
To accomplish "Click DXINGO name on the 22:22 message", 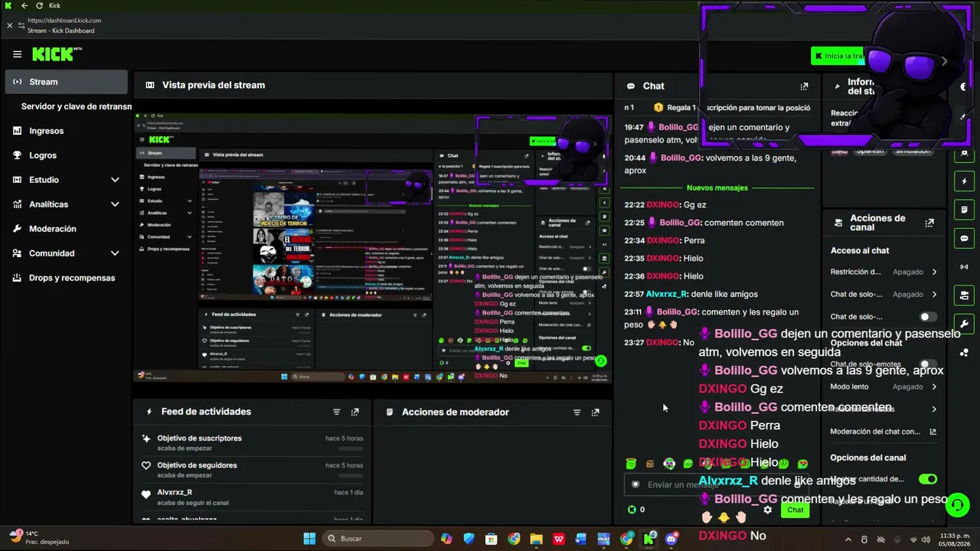I will pos(663,205).
